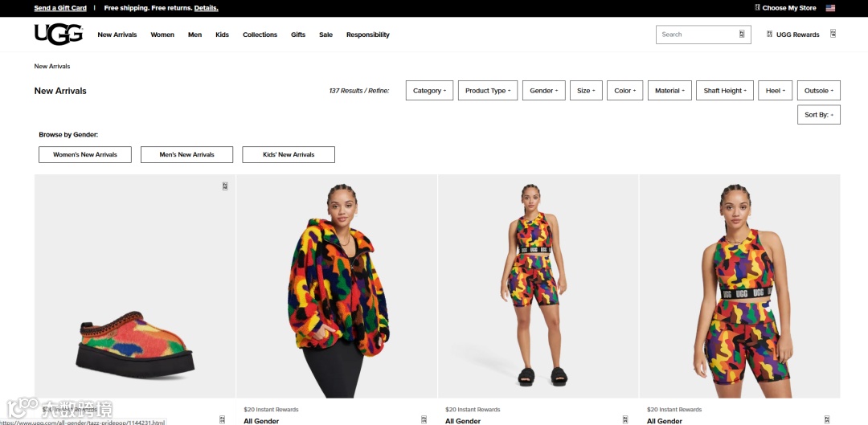Expand the Category filter dropdown
The height and width of the screenshot is (425, 868).
click(x=429, y=91)
